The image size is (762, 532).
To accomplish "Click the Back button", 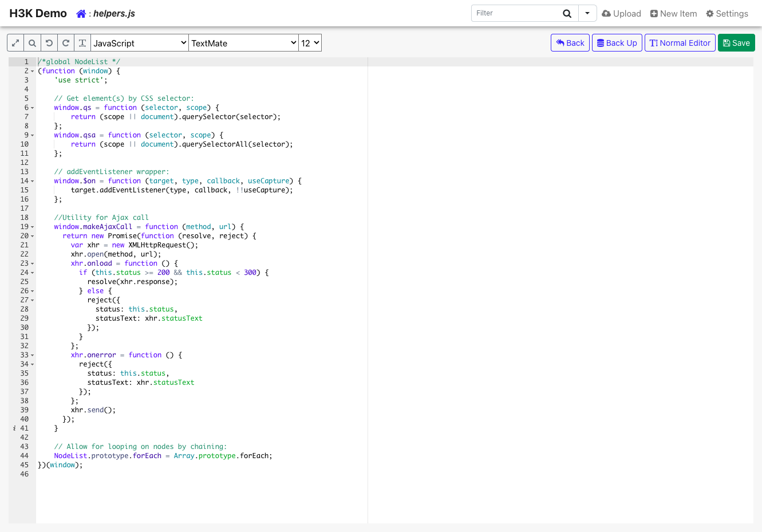I will [x=570, y=43].
